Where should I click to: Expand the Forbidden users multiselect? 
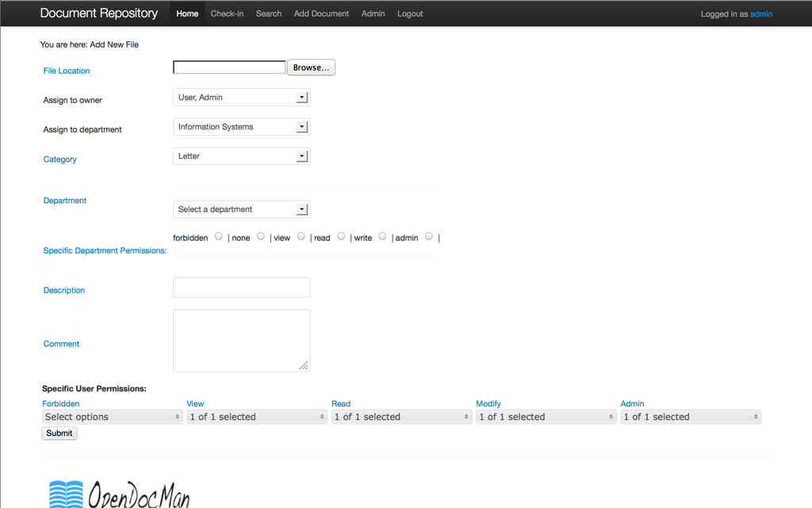click(112, 417)
